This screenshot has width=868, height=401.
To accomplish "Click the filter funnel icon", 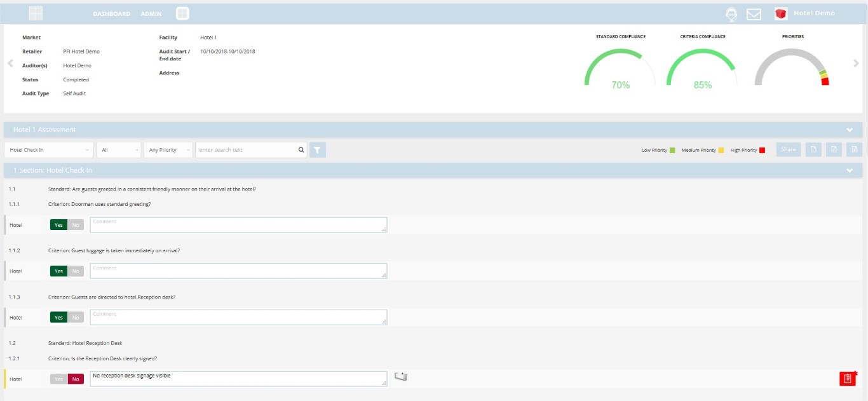I will pos(318,150).
